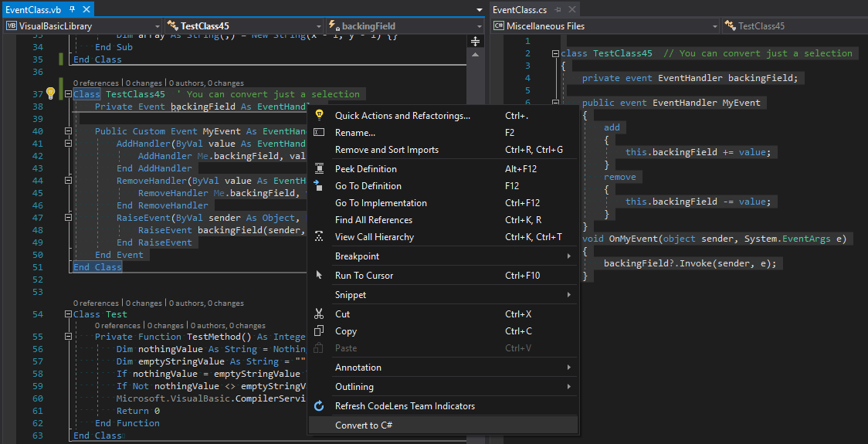Choose Cut from the context menu
This screenshot has height=444, width=868.
342,314
